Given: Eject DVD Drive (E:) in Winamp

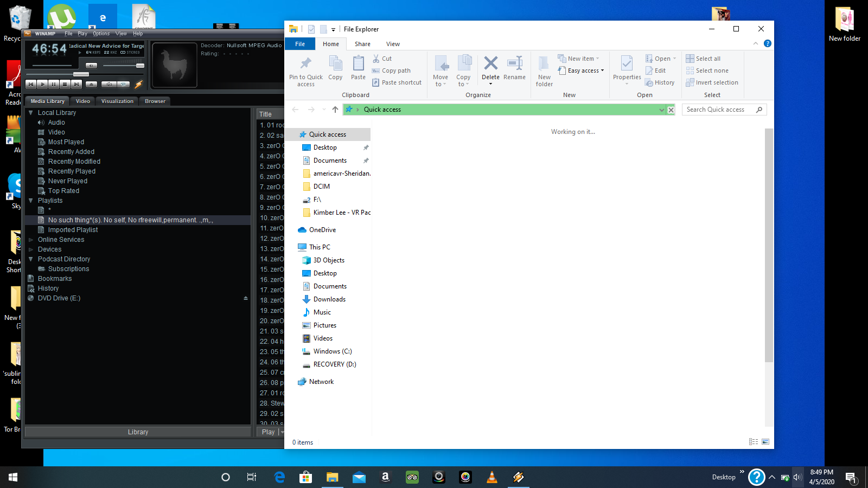Looking at the screenshot, I should (246, 298).
